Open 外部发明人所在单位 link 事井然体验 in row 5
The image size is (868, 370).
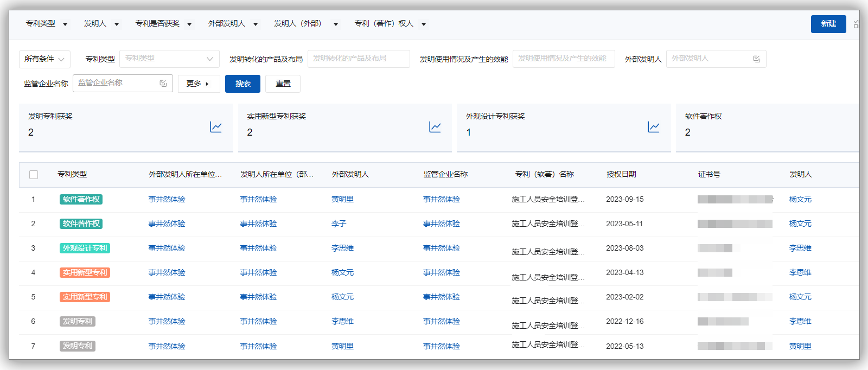pyautogui.click(x=167, y=297)
